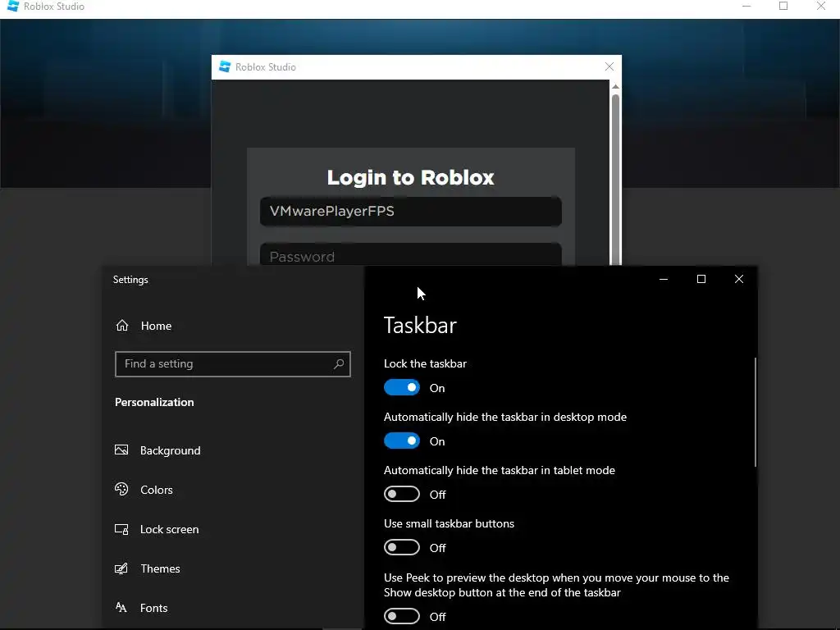This screenshot has width=840, height=630.
Task: Click the username field showing VMwarePlayerFPS
Action: click(x=410, y=211)
